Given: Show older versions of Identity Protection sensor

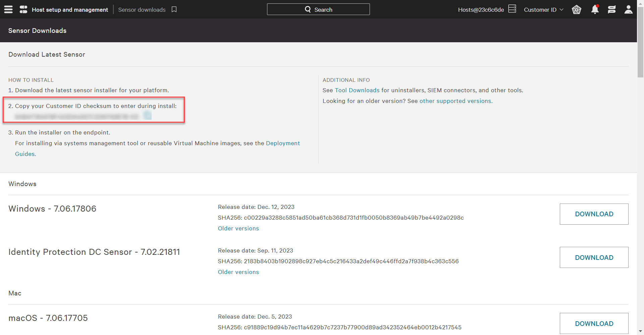Looking at the screenshot, I should pyautogui.click(x=238, y=272).
